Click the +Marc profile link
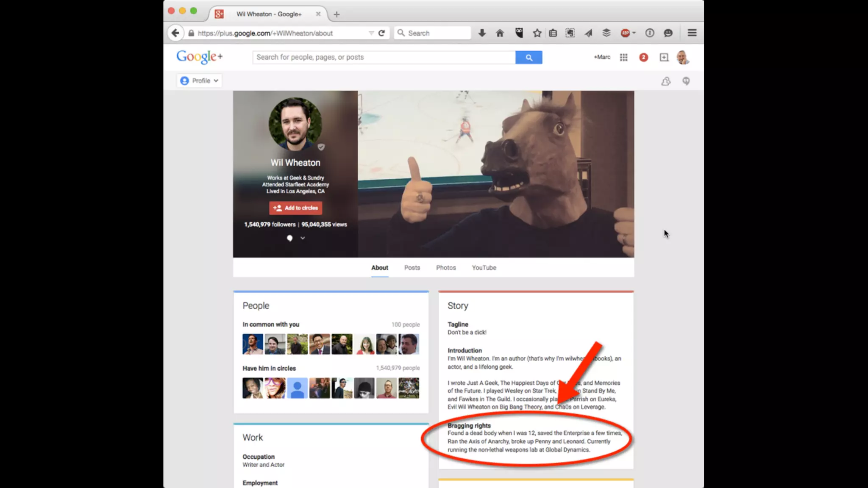This screenshot has height=488, width=868. click(x=602, y=57)
